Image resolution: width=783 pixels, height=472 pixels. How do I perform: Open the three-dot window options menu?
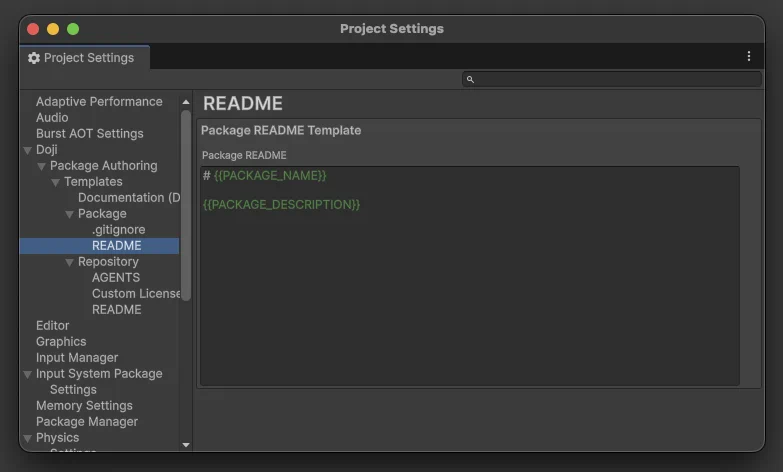[x=749, y=56]
